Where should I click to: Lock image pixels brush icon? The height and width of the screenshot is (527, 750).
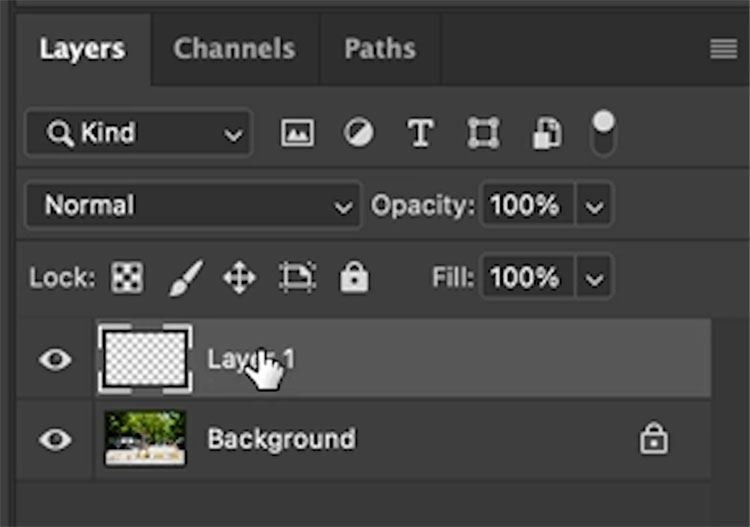coord(186,278)
